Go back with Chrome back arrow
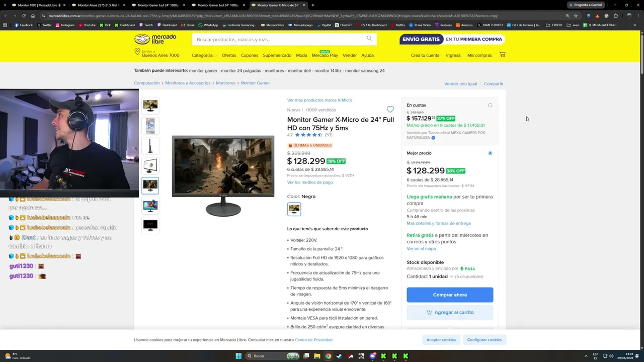The image size is (644, 362). [6, 16]
